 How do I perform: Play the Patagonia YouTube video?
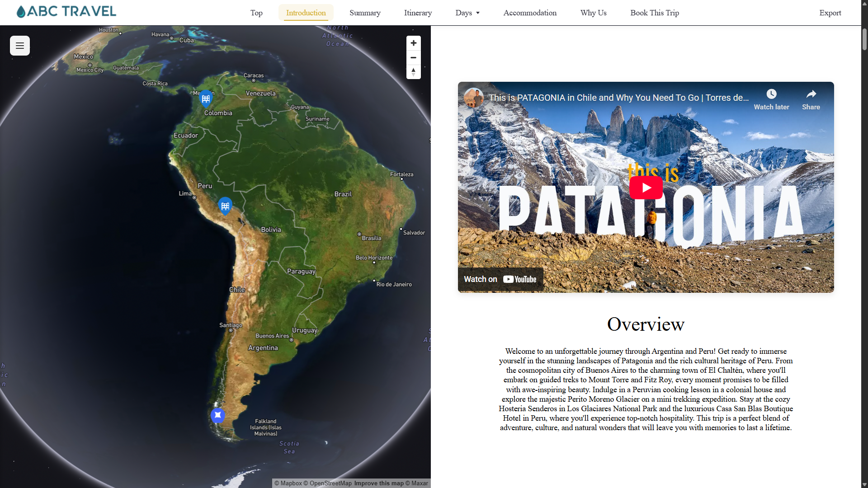(646, 188)
